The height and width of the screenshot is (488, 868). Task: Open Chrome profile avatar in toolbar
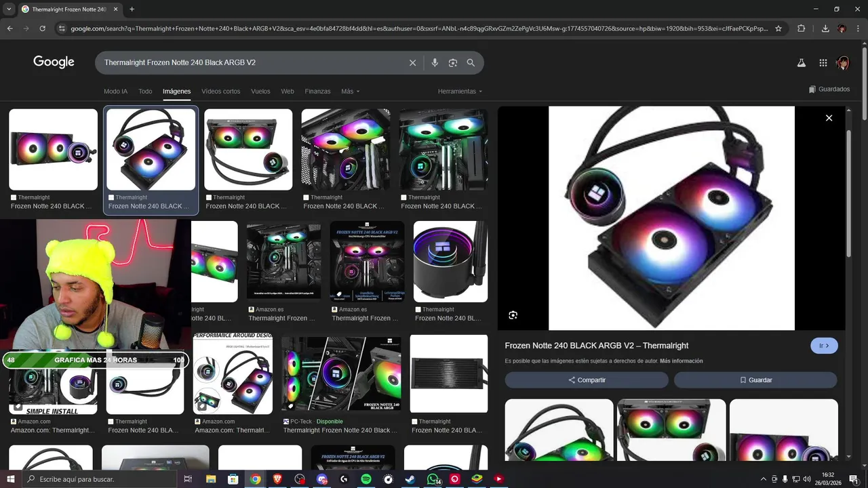click(842, 28)
